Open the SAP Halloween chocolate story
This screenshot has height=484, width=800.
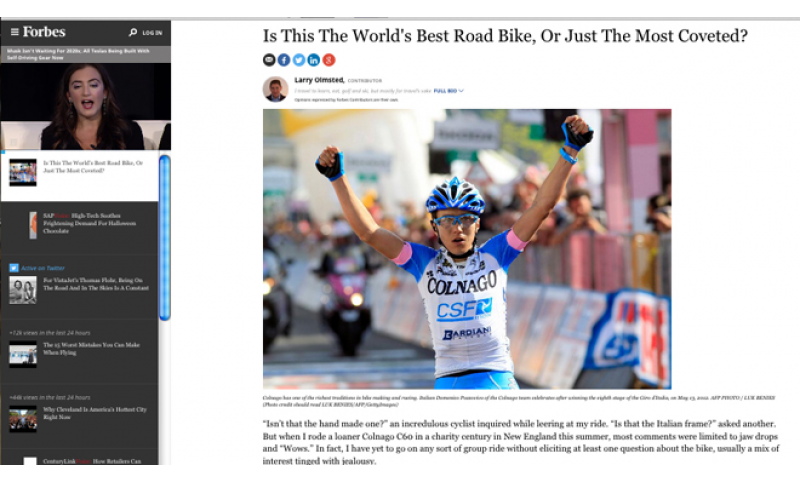pyautogui.click(x=89, y=223)
